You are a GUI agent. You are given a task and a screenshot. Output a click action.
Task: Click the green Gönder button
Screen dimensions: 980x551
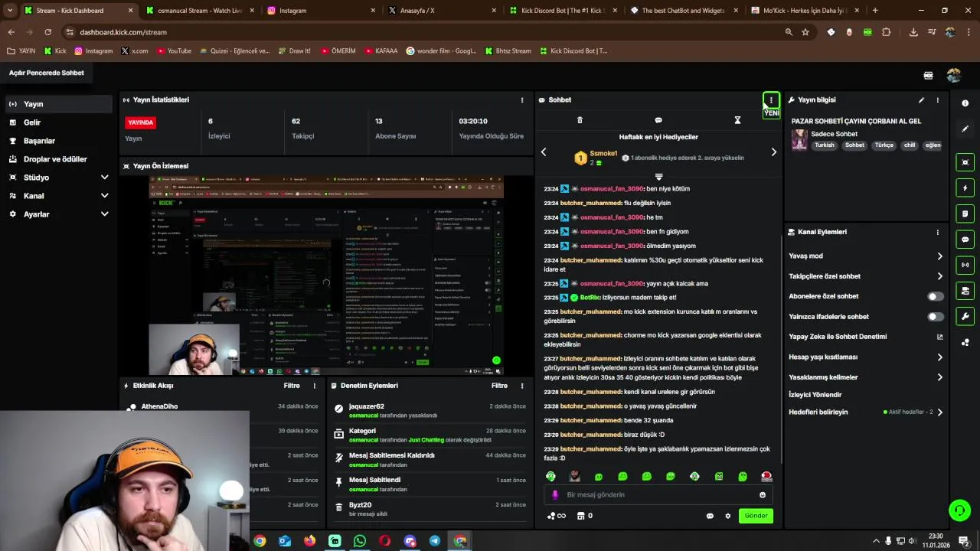756,516
